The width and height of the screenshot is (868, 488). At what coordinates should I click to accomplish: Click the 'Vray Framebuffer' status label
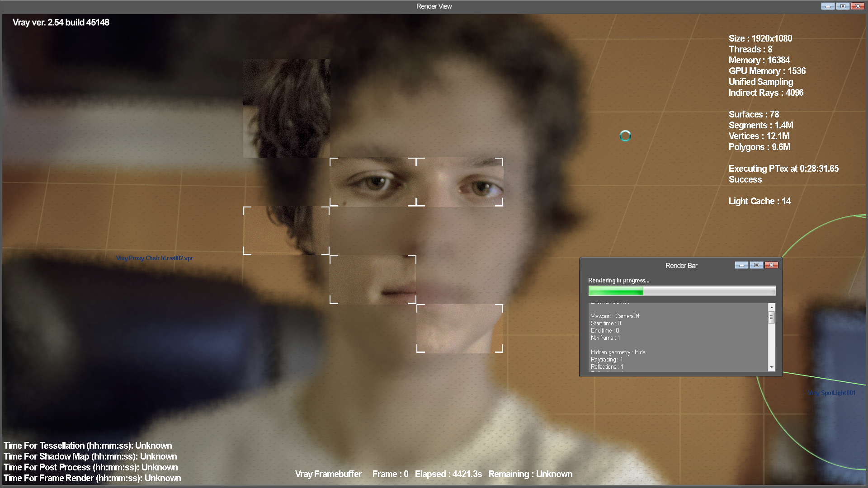(x=329, y=474)
